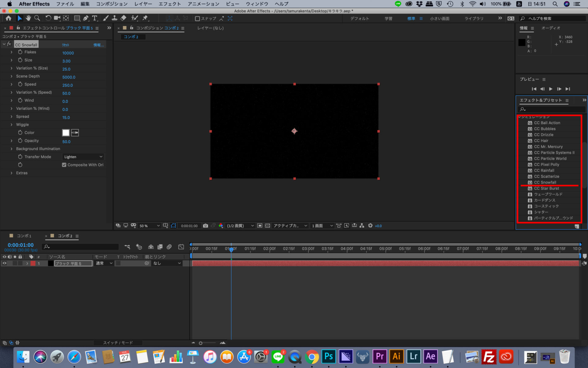588x368 pixels.
Task: Activate the Text tool
Action: coord(95,18)
